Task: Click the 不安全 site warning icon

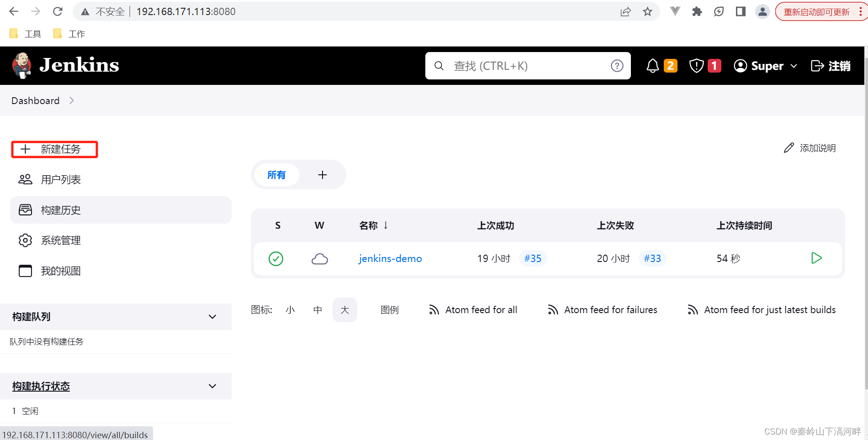Action: [85, 12]
